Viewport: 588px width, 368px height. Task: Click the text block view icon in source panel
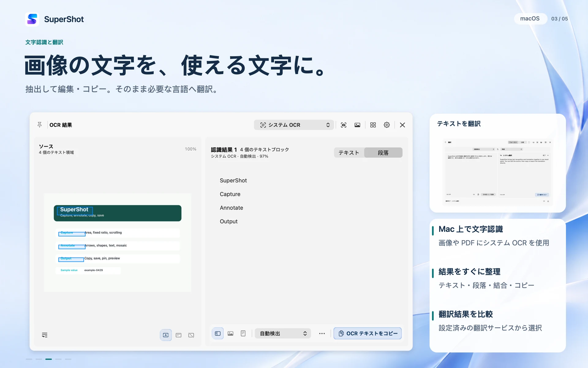coord(179,335)
